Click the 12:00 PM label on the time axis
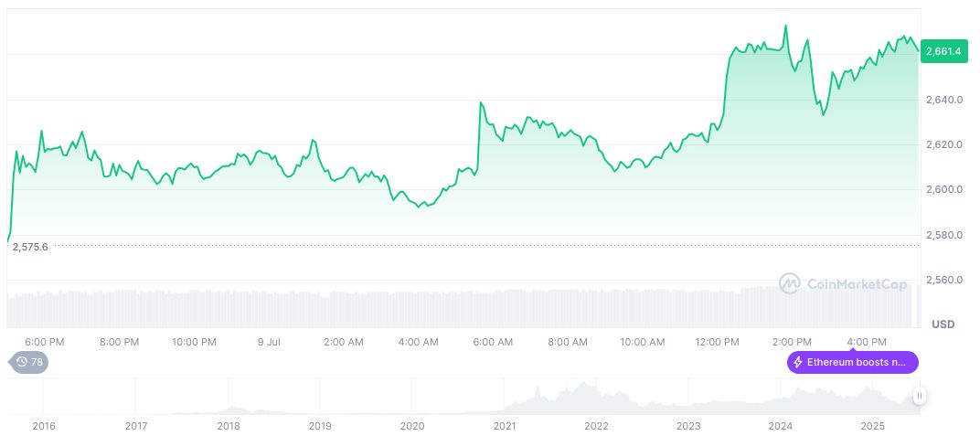980x436 pixels. coord(718,342)
